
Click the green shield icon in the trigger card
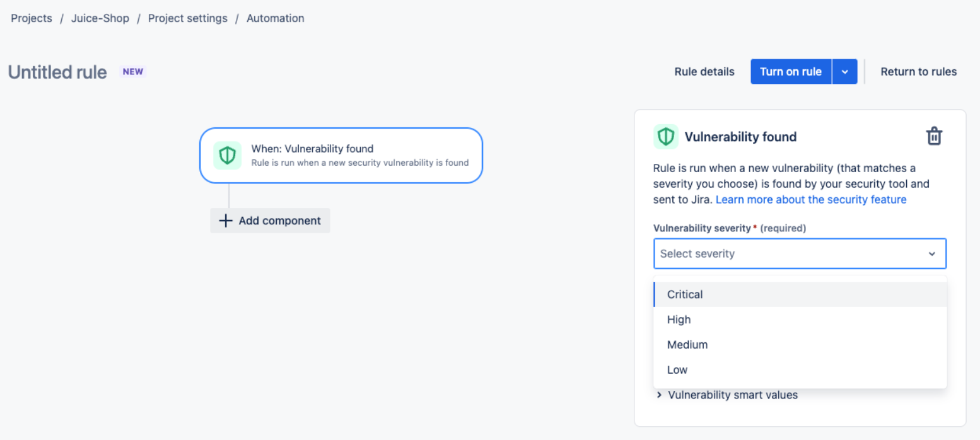click(227, 156)
